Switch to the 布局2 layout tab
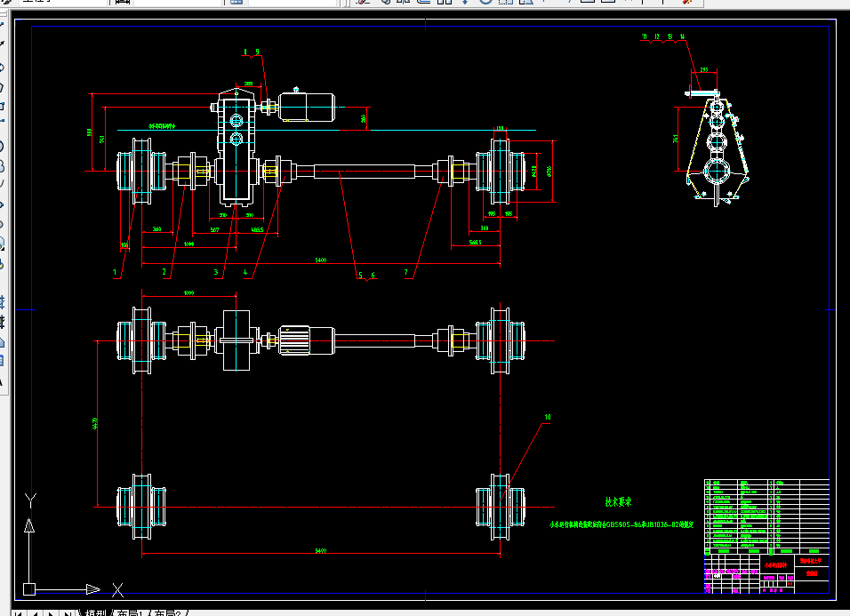 167,612
